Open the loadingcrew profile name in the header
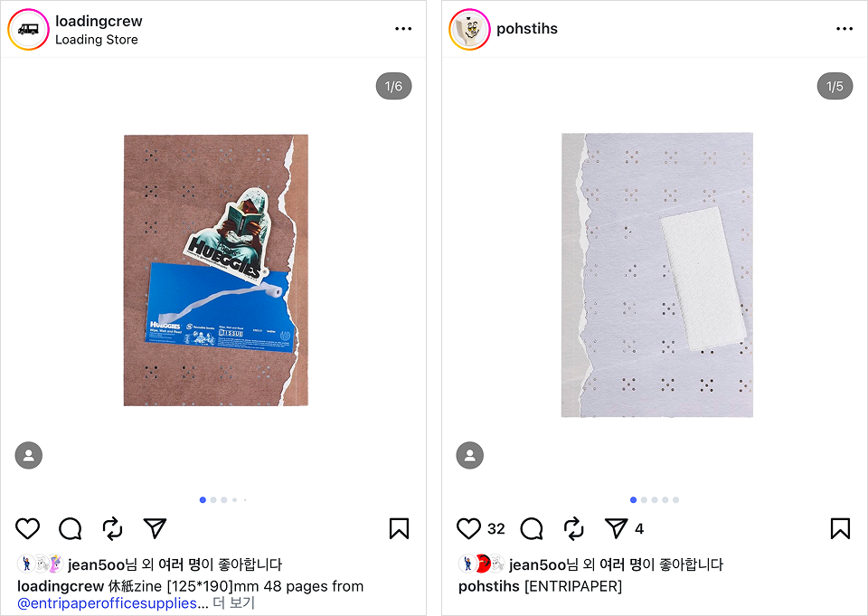 99,21
